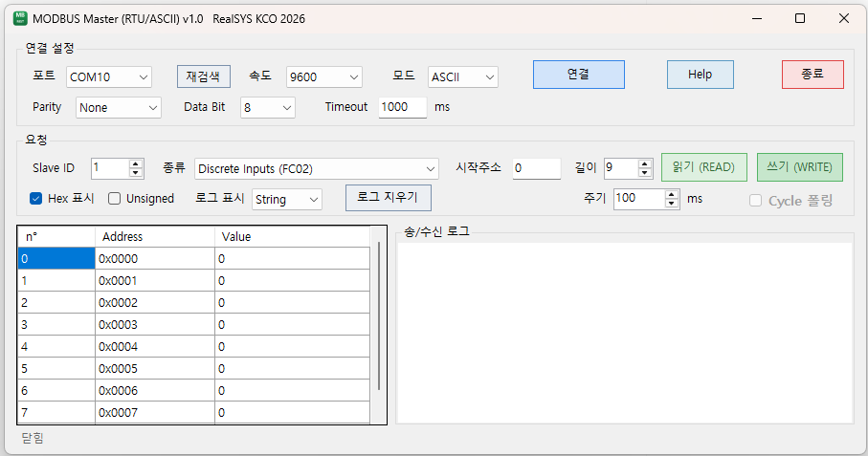Uncheck the Hex 표시 checkbox
The image size is (868, 456).
click(36, 199)
